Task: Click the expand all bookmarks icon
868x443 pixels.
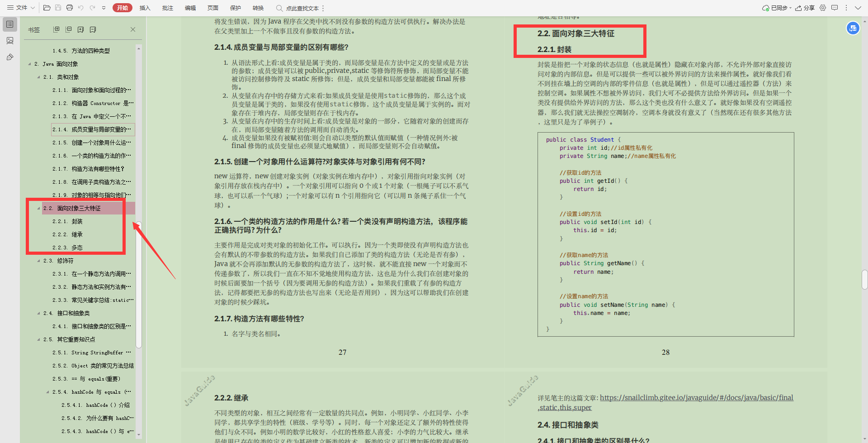Action: [x=57, y=29]
